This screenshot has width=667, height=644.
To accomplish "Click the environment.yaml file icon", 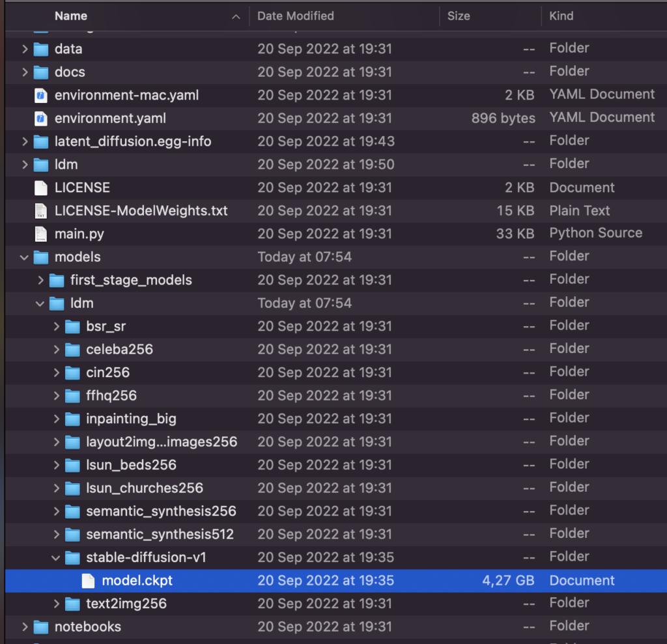I will [x=41, y=119].
